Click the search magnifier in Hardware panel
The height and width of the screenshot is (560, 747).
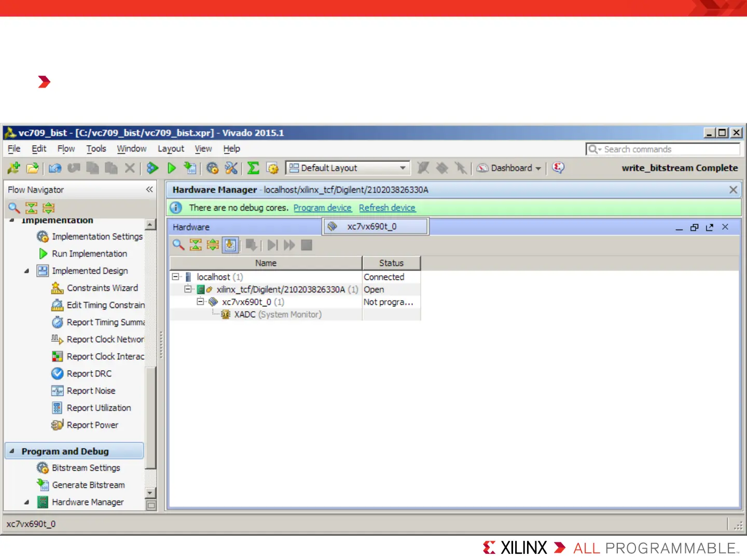(x=178, y=245)
